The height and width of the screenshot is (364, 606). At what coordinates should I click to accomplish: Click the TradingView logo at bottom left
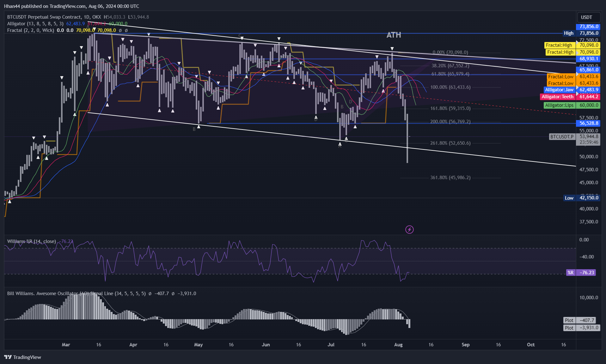[23, 357]
